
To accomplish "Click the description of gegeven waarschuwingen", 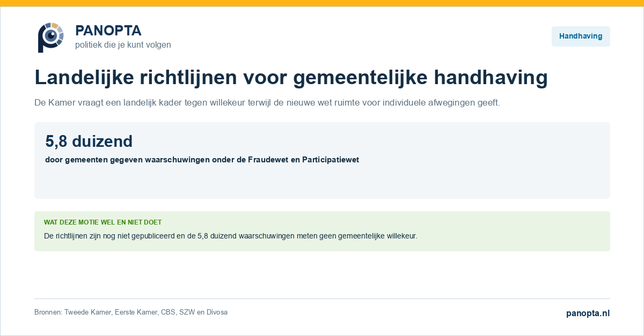I will pos(202,160).
